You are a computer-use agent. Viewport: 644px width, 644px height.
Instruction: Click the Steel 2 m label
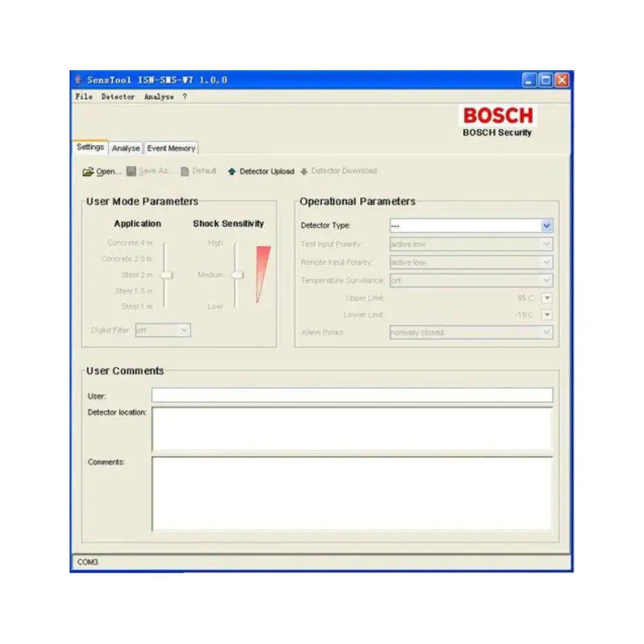point(137,275)
